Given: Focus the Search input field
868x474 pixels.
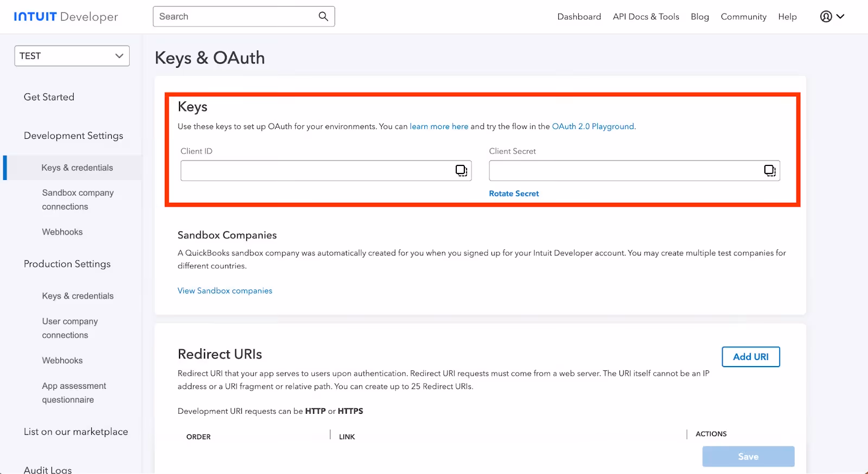Looking at the screenshot, I should point(244,16).
